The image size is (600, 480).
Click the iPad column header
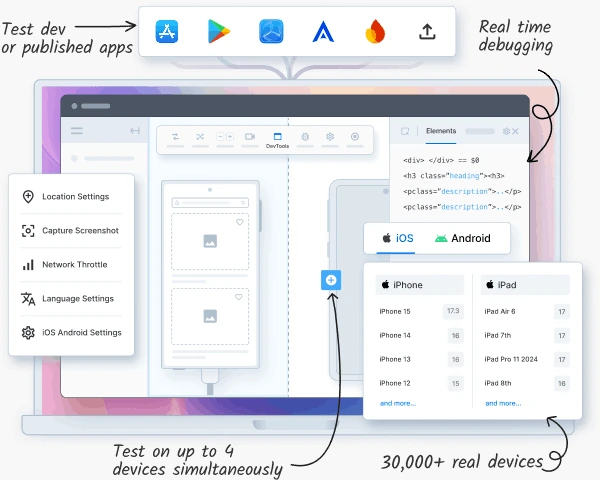tap(525, 285)
